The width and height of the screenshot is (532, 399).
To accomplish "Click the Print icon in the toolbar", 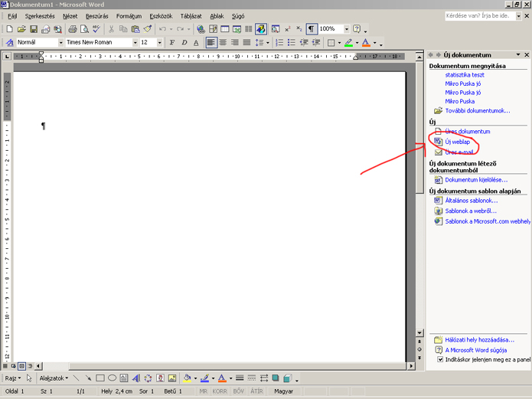I will 72,29.
